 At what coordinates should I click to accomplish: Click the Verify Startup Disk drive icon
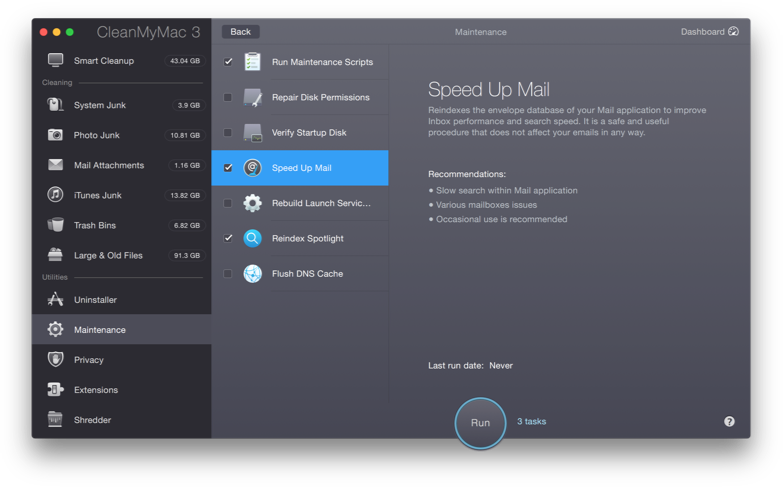pyautogui.click(x=253, y=132)
